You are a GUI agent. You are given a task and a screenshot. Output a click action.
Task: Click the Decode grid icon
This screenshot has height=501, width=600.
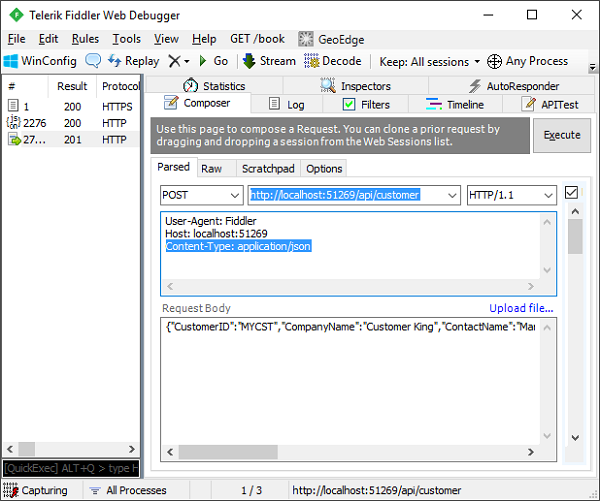pyautogui.click(x=311, y=61)
